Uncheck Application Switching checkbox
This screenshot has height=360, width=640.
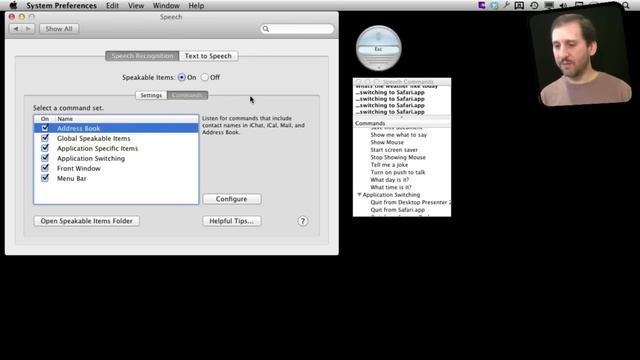(45, 158)
